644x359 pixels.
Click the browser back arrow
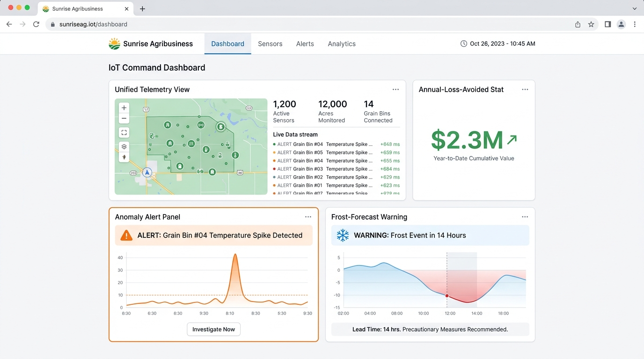[9, 24]
